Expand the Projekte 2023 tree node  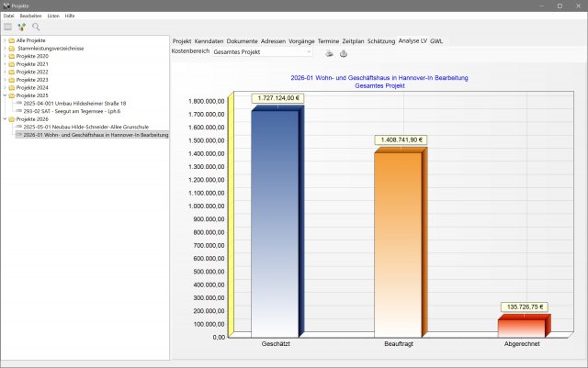click(4, 80)
